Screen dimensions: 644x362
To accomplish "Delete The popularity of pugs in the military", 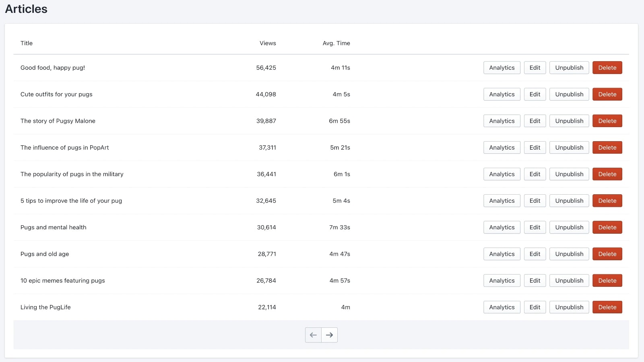I will click(x=607, y=174).
